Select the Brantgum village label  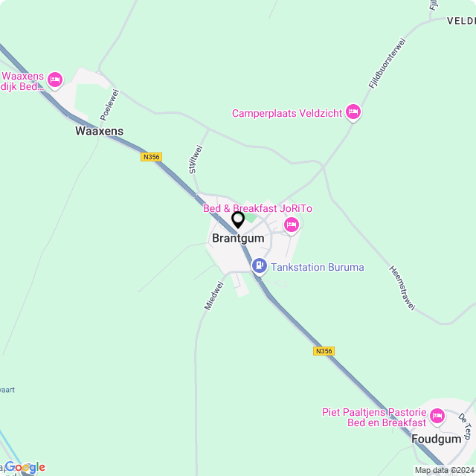238,238
